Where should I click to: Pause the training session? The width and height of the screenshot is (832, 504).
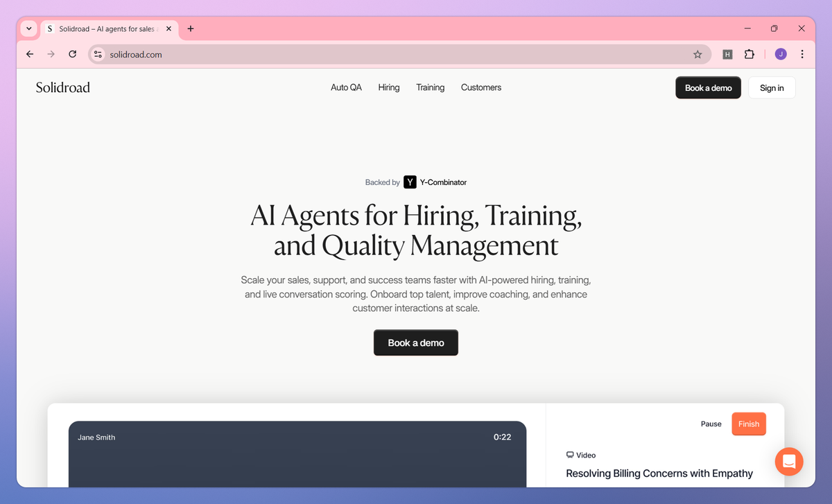(x=711, y=424)
